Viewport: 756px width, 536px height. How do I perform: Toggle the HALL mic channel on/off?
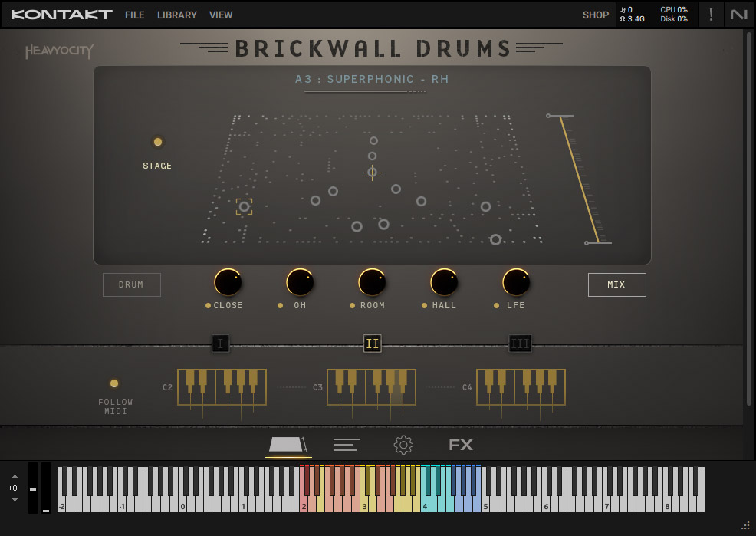point(424,306)
